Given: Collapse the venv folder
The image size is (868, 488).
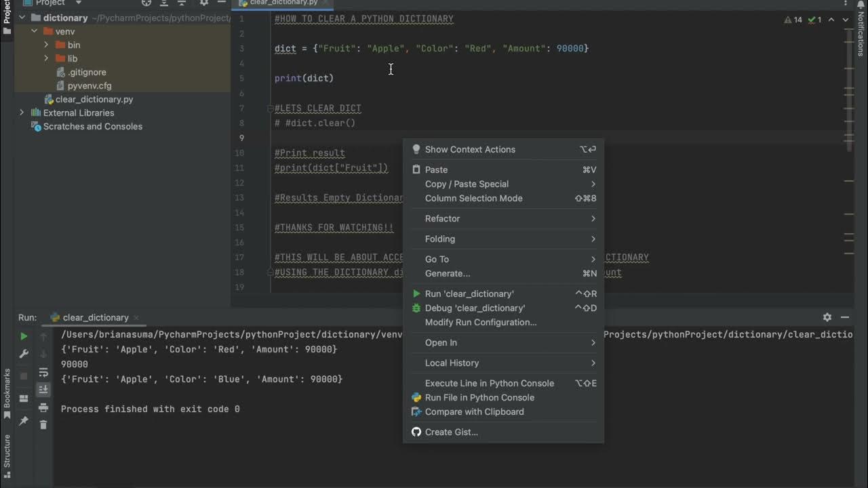Looking at the screenshot, I should 34,31.
